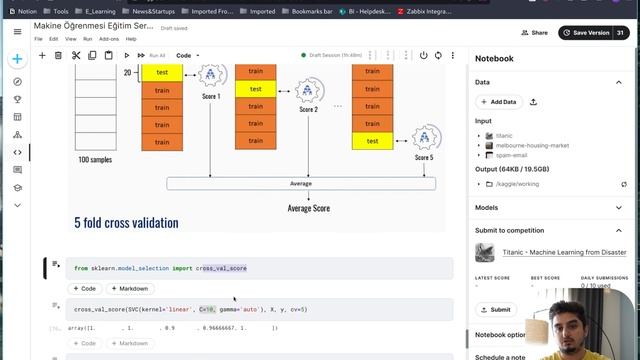
Task: Open Code brackets icon in sidebar
Action: [18, 152]
